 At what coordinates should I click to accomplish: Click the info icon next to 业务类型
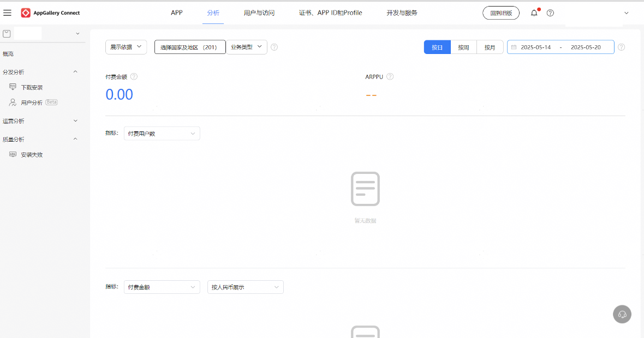pos(274,47)
